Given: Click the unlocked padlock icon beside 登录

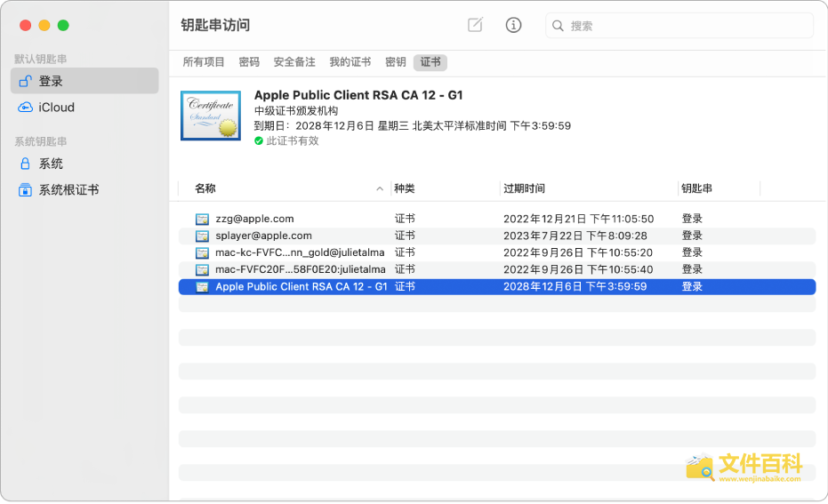Looking at the screenshot, I should [25, 81].
